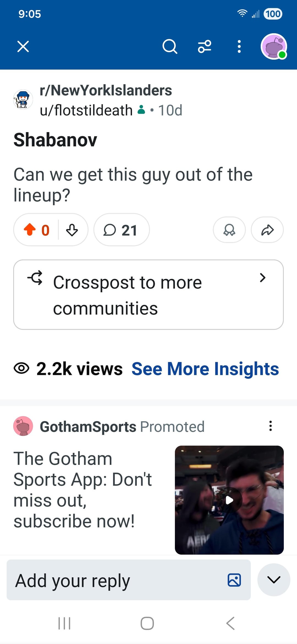
Task: Close the post with the X icon
Action: [23, 46]
